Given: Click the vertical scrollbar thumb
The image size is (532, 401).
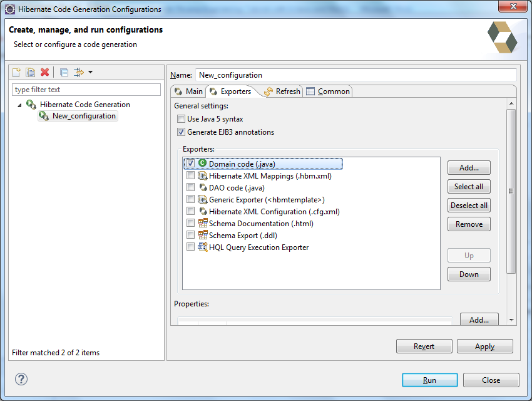Looking at the screenshot, I should 511,191.
